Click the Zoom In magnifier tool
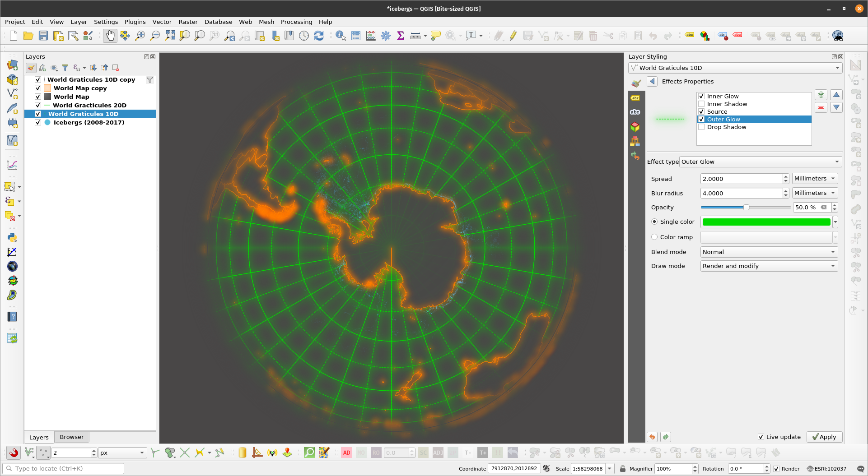The width and height of the screenshot is (868, 476). [x=140, y=36]
